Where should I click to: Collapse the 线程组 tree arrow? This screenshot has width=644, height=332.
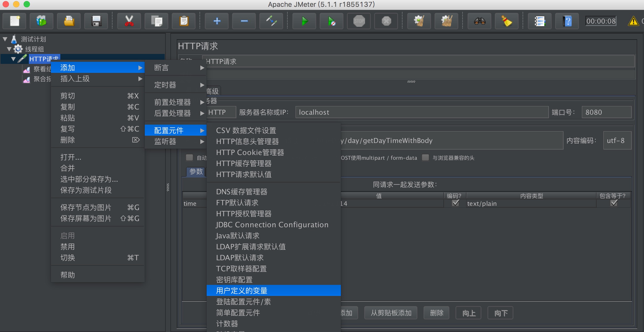(x=9, y=49)
